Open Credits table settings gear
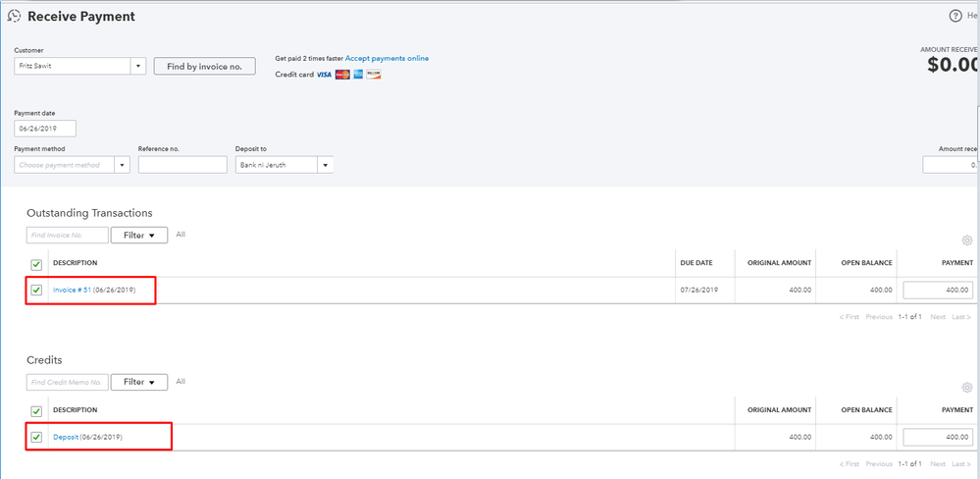This screenshot has width=980, height=479. (x=967, y=388)
